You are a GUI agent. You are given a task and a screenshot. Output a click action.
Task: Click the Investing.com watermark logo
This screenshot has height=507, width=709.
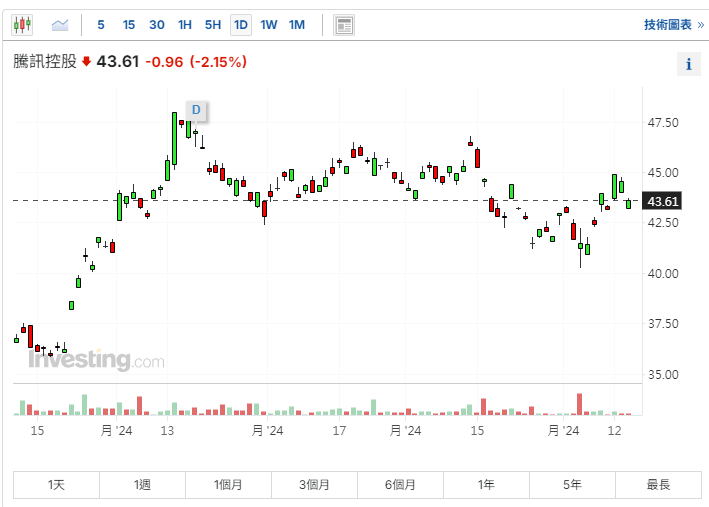[96, 360]
